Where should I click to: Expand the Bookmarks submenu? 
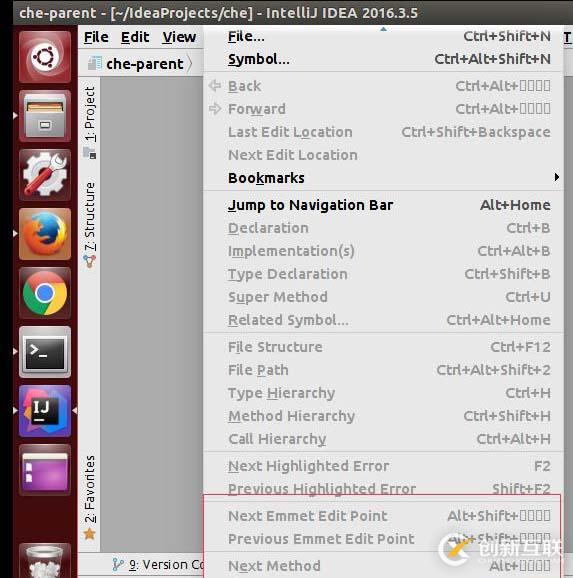click(383, 178)
